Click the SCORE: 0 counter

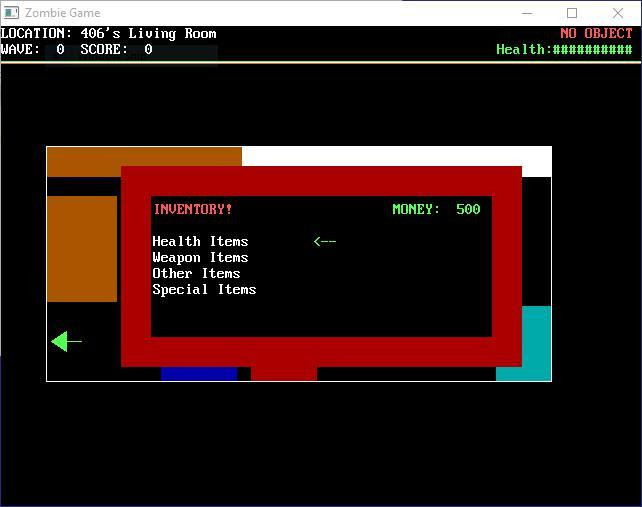click(x=116, y=49)
